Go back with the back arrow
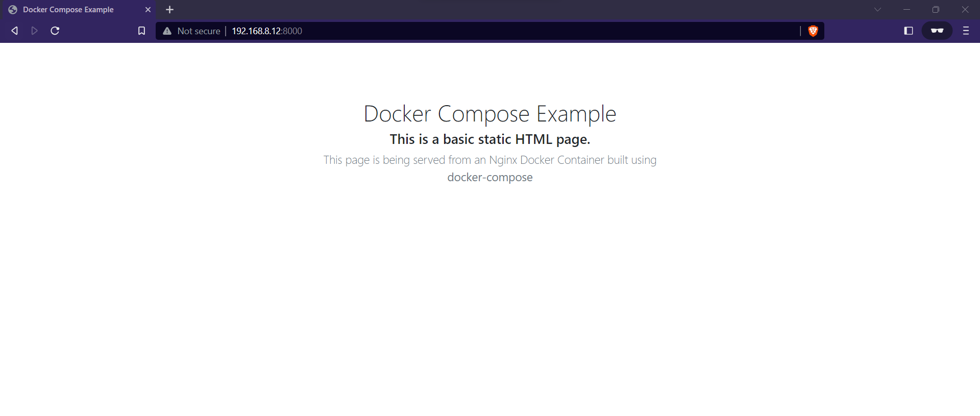The image size is (980, 416). click(15, 31)
